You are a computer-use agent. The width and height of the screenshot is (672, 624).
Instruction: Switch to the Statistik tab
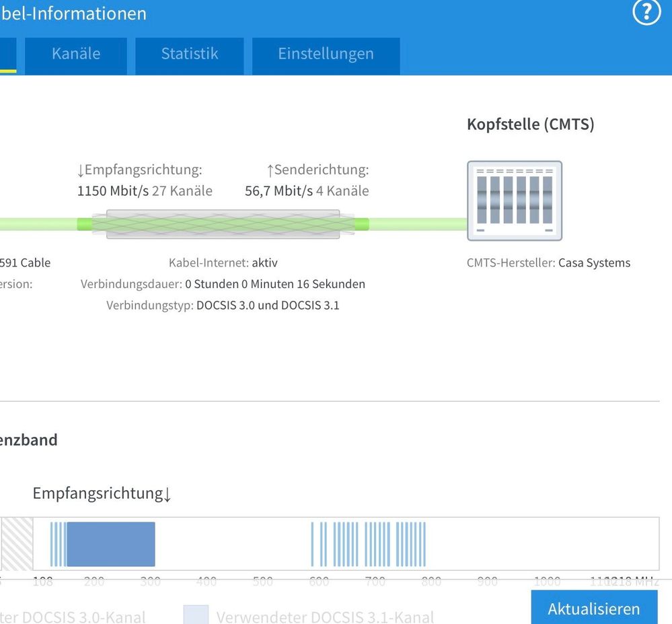(190, 56)
